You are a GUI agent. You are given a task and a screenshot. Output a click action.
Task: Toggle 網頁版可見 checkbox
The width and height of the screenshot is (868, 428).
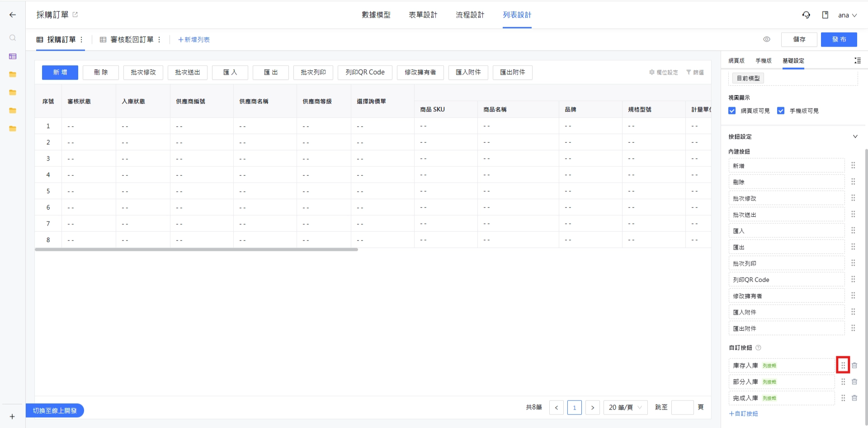tap(732, 111)
